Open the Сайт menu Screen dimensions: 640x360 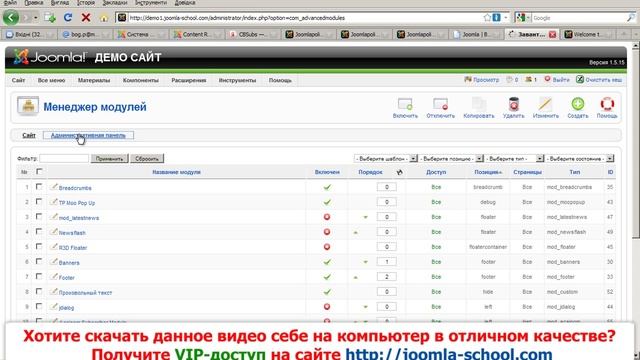point(18,80)
